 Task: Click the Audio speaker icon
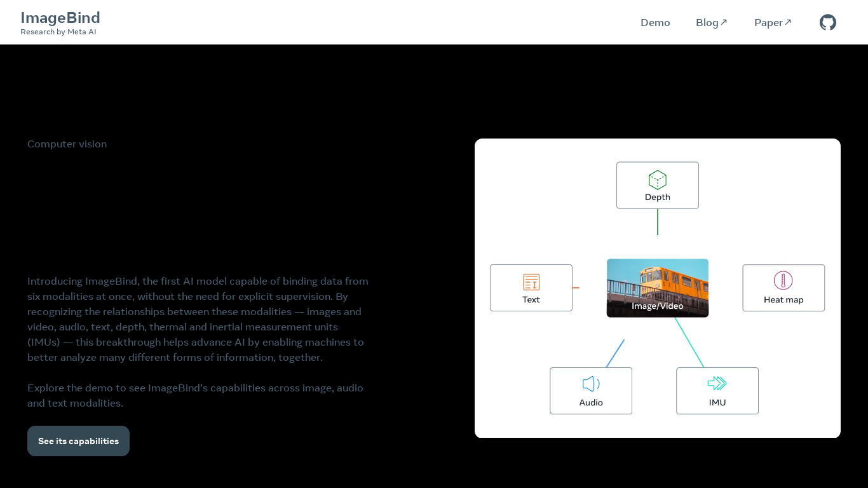click(591, 384)
